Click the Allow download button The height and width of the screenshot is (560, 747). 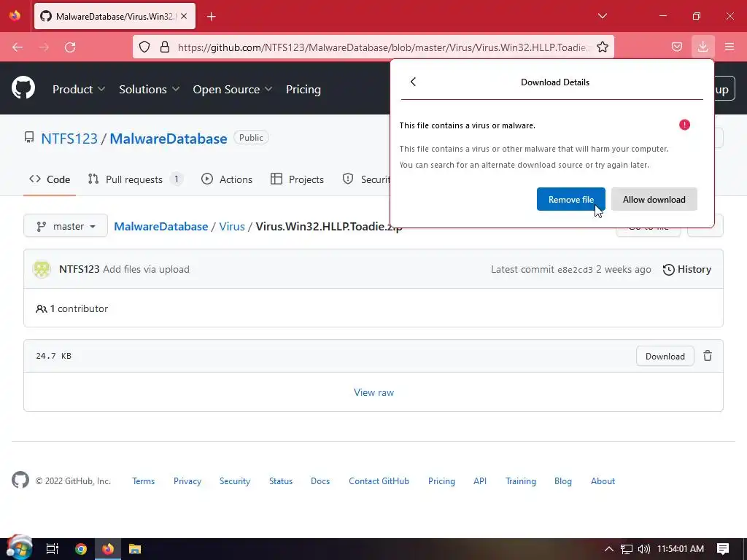point(654,199)
